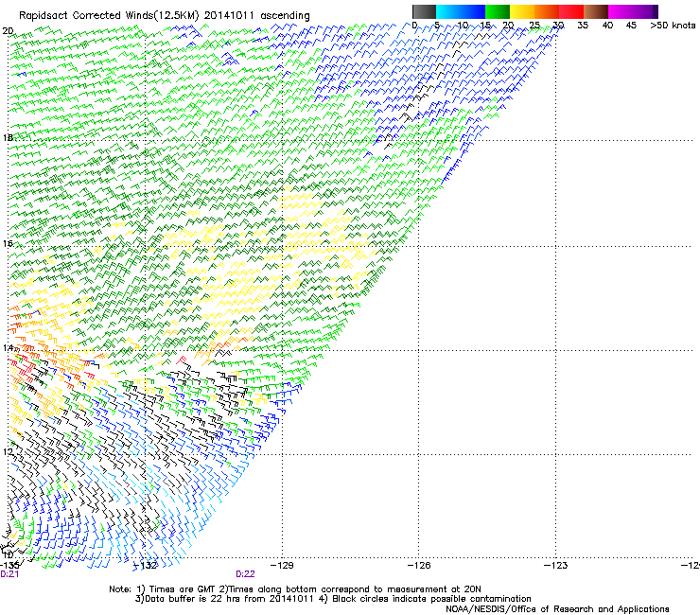Viewport: 700px width, 615px height.
Task: Click the longitude label '-132'
Action: [146, 565]
